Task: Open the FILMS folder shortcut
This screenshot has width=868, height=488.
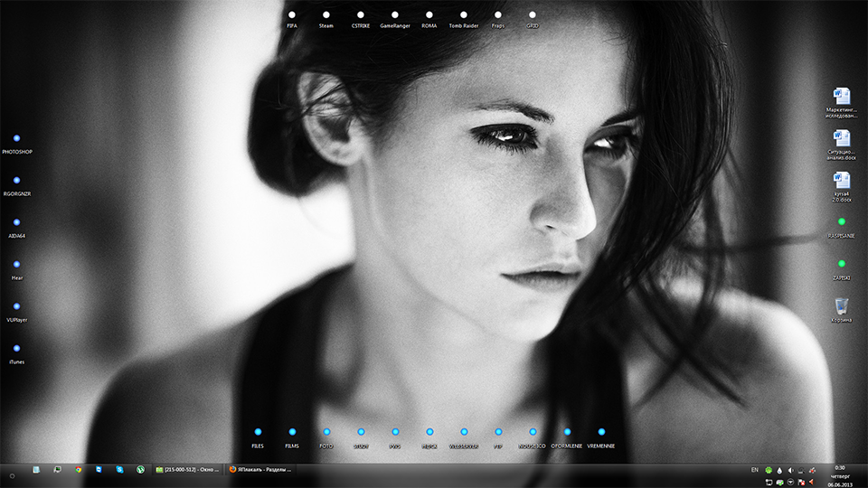Action: (292, 433)
